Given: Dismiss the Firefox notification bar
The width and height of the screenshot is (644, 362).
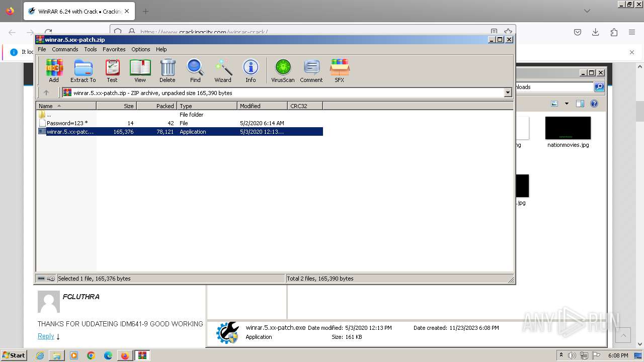Looking at the screenshot, I should pos(632,52).
